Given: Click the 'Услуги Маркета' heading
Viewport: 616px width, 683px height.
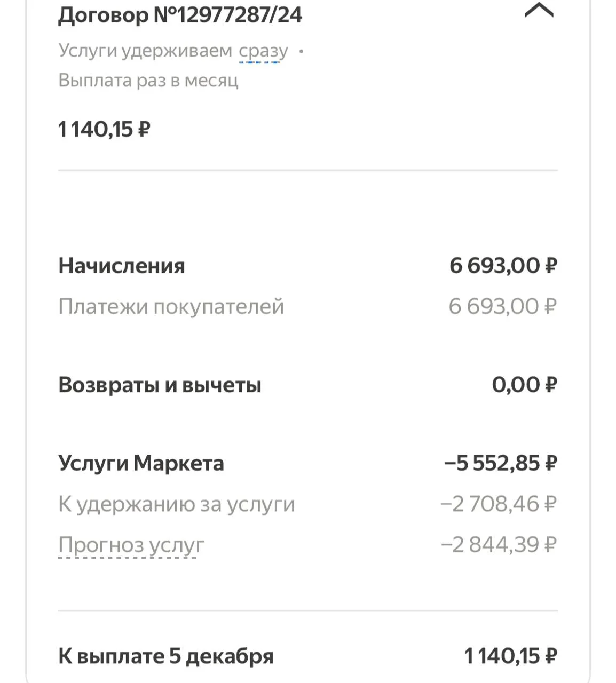Looking at the screenshot, I should click(141, 463).
